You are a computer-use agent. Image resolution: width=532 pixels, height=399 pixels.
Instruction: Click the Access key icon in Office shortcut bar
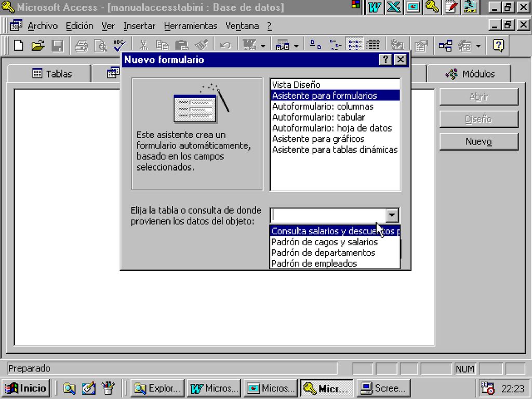click(432, 7)
